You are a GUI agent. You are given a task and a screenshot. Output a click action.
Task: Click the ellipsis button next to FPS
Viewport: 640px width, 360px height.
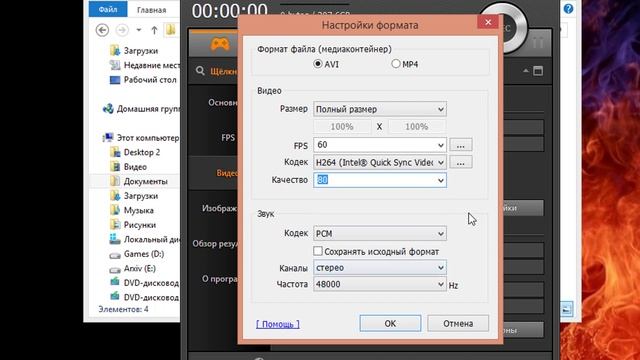click(460, 145)
